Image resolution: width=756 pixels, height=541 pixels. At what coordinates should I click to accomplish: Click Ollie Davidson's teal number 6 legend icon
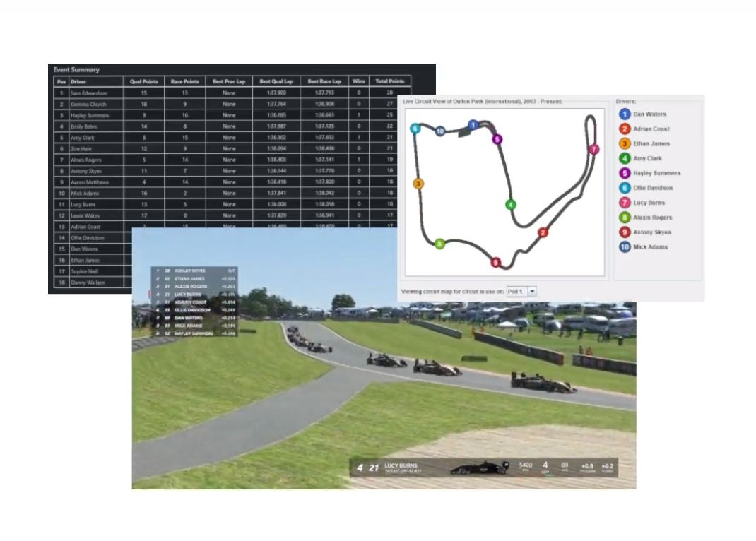click(x=625, y=188)
